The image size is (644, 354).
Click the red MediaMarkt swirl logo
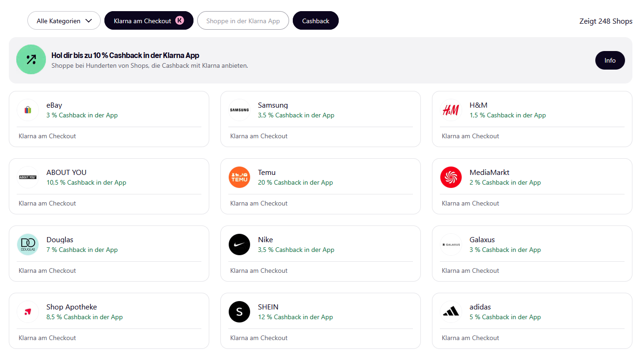(451, 177)
